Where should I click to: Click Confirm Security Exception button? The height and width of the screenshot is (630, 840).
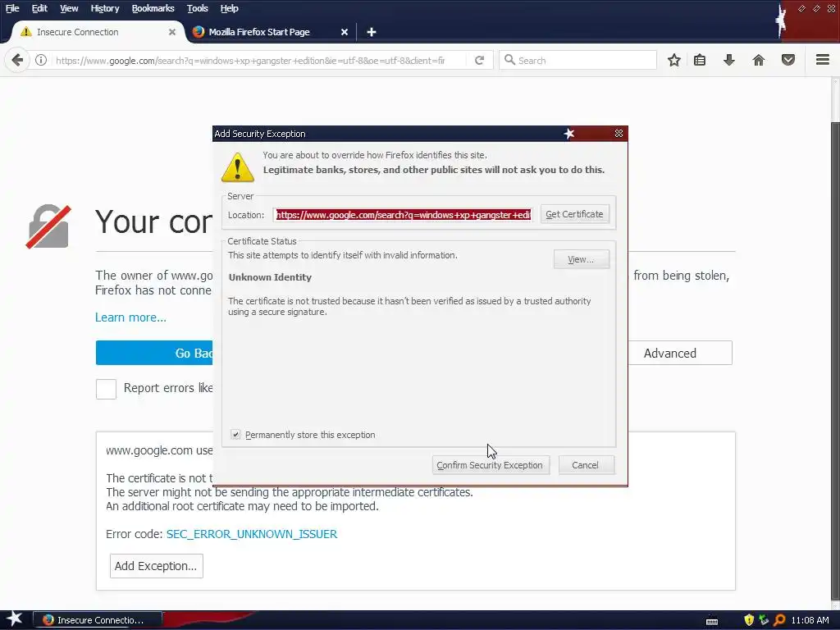click(x=491, y=465)
